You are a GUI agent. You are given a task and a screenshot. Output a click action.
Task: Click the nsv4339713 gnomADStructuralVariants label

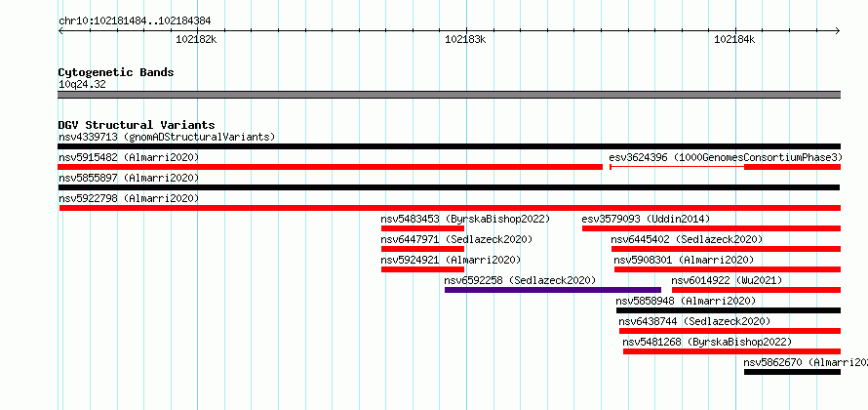coord(167,137)
